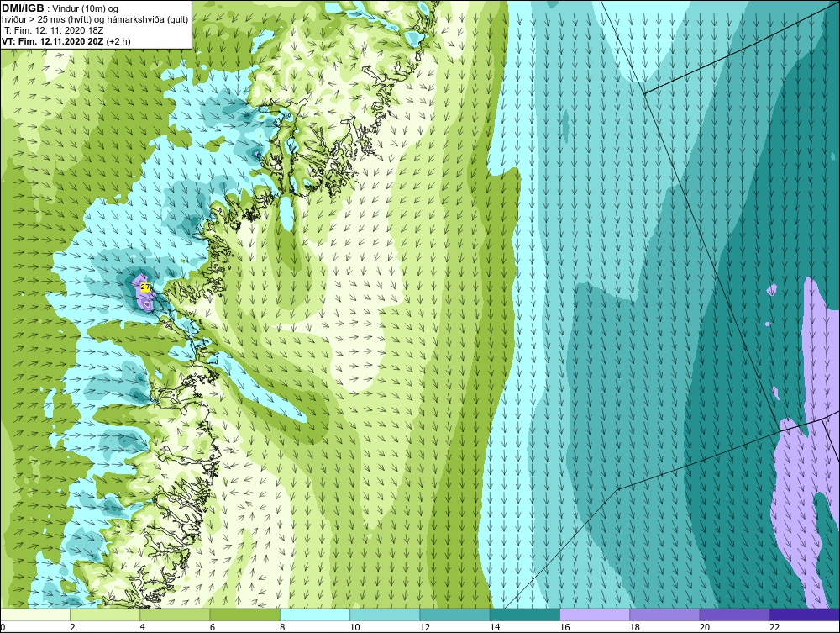This screenshot has width=840, height=633.
Task: Select the 'IT: Fim. 12. 11. 2020 18Z' line
Action: [52, 30]
